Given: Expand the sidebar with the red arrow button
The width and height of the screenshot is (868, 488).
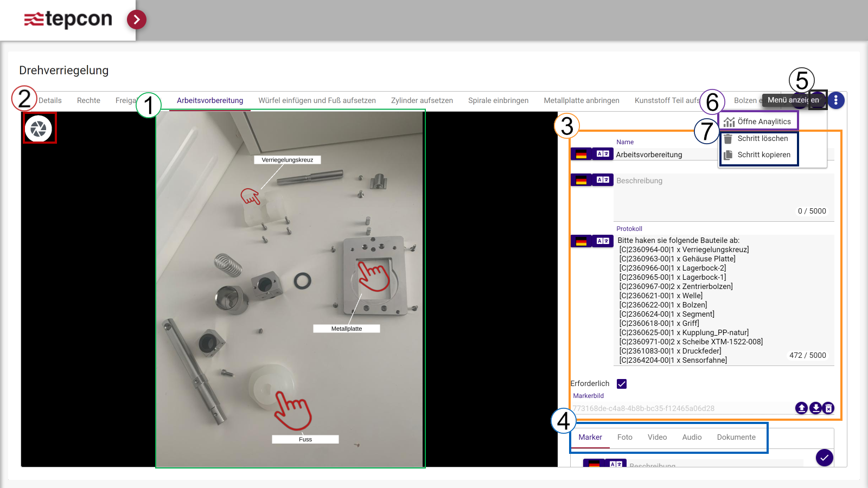Looking at the screenshot, I should [137, 20].
